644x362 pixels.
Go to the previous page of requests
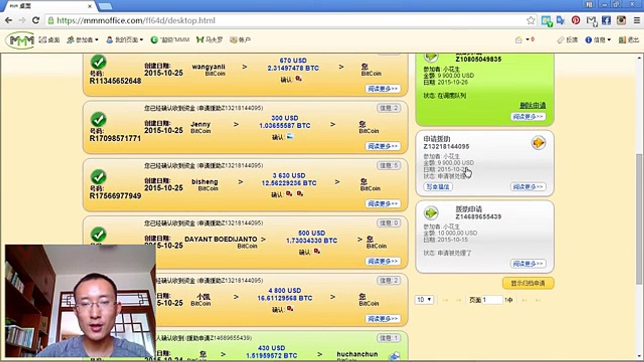click(458, 300)
